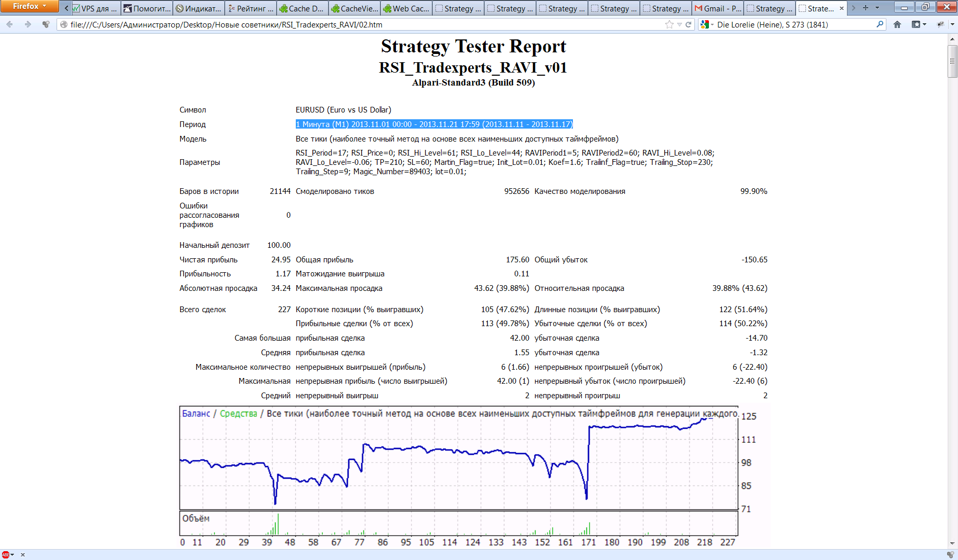Click the Home page icon

897,24
